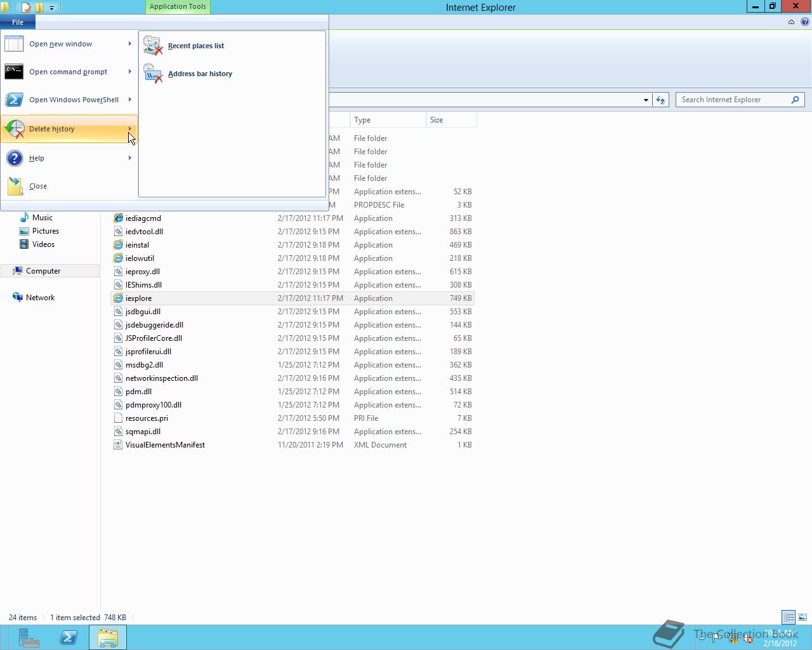Screen dimensions: 812x650
Task: Click in Search Internet Explorer box
Action: [x=733, y=100]
